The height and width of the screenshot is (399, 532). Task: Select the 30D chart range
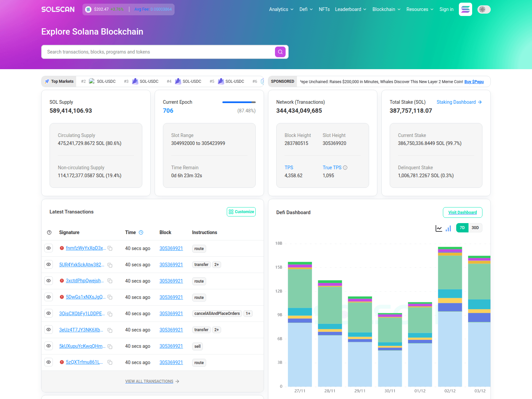pos(475,228)
